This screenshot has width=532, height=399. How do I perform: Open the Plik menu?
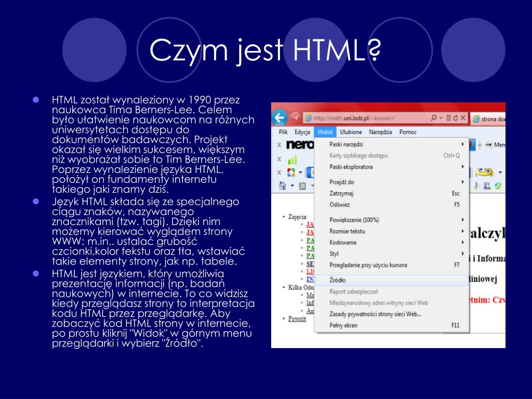pyautogui.click(x=283, y=132)
